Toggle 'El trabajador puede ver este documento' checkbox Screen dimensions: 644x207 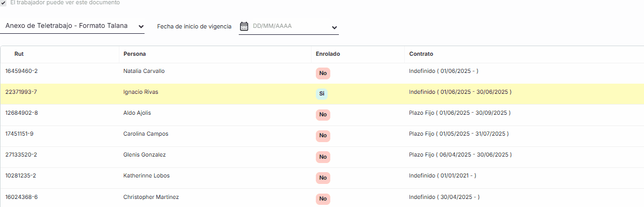point(4,3)
